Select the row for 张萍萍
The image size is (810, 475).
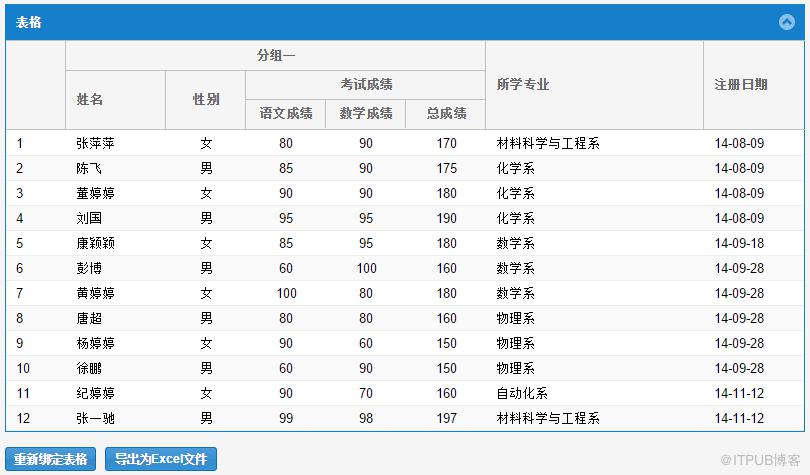tap(405, 143)
